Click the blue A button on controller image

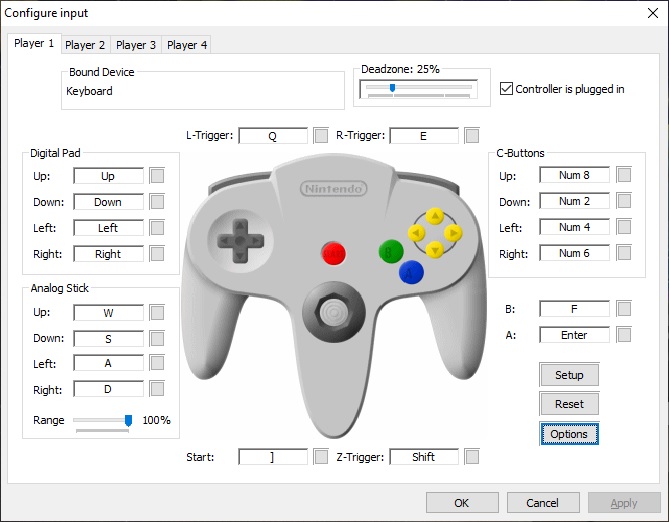pyautogui.click(x=410, y=271)
